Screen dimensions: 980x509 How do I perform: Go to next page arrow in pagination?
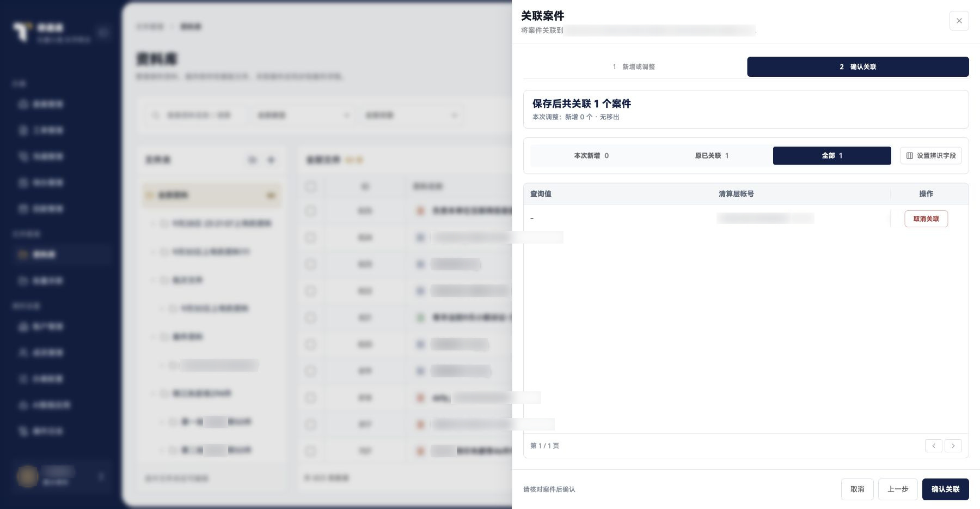pyautogui.click(x=953, y=446)
